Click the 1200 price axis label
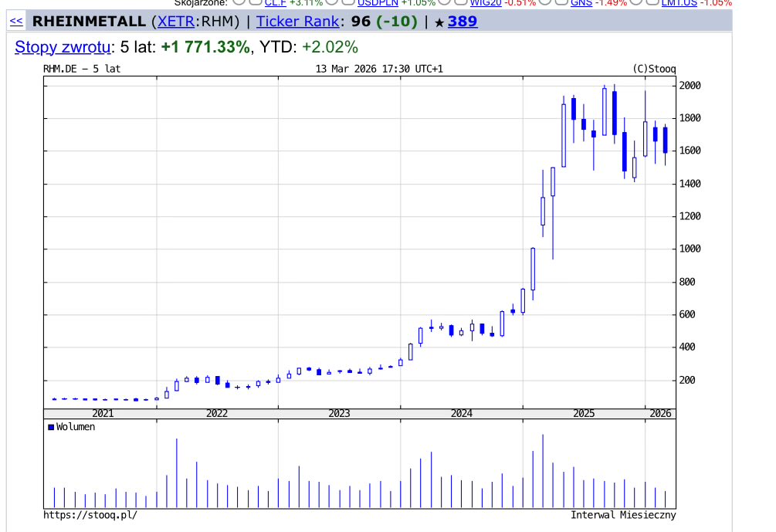The height and width of the screenshot is (532, 776). click(690, 216)
